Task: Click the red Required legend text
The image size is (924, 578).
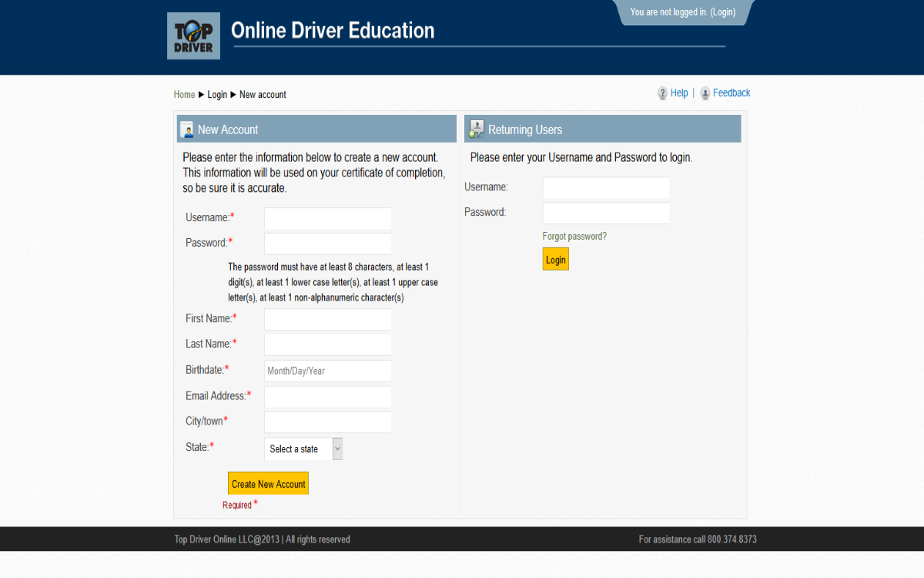Action: tap(237, 505)
